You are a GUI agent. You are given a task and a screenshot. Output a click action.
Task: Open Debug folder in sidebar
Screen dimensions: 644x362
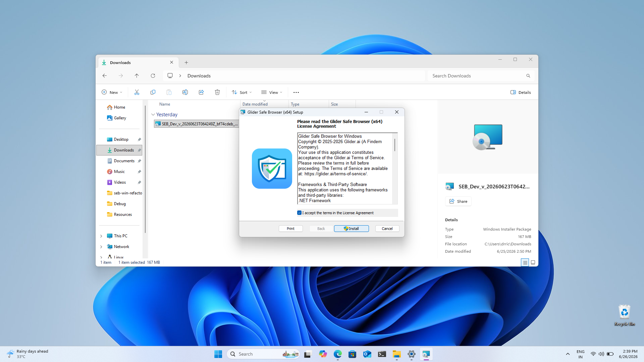[x=120, y=204]
